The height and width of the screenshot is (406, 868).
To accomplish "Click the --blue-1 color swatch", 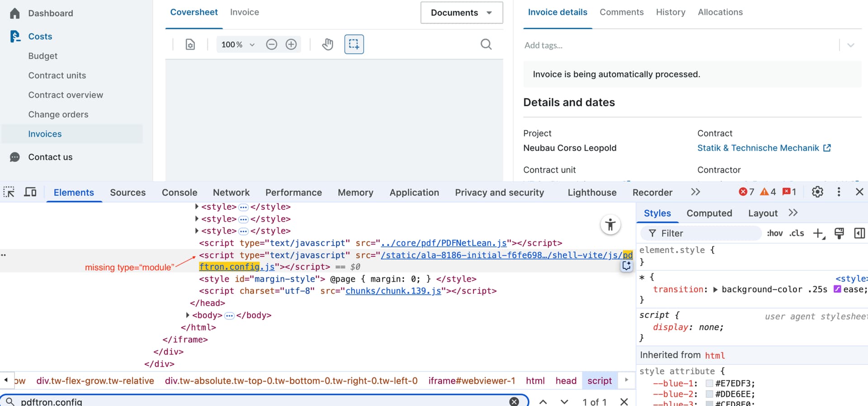I will click(709, 383).
